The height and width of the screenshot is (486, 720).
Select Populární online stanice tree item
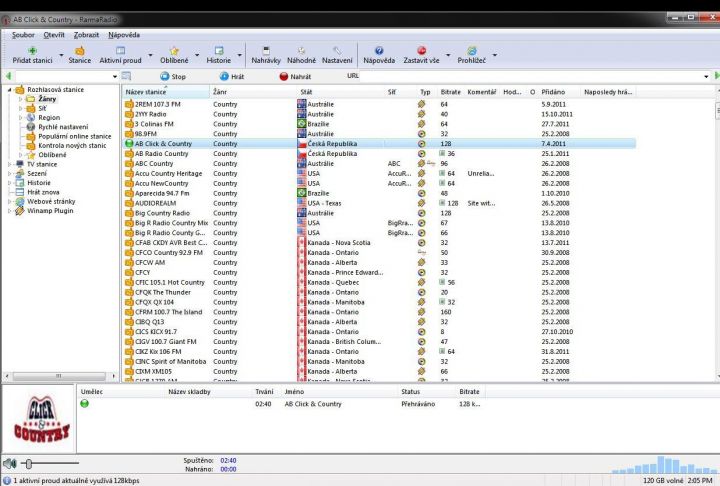pos(74,136)
